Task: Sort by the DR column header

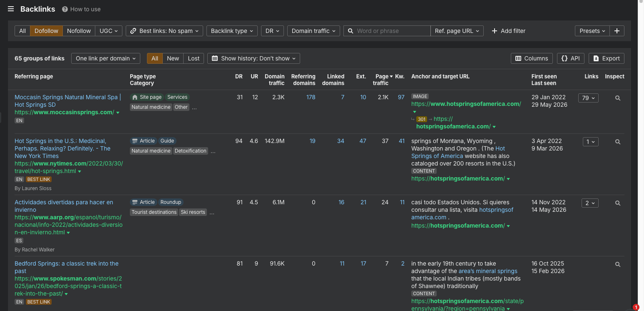Action: 239,76
